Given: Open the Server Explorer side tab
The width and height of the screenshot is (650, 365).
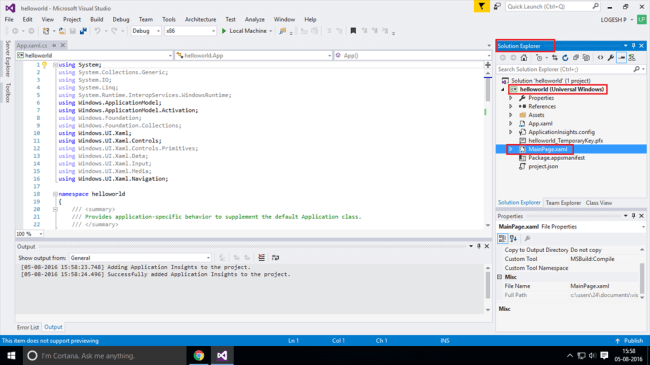Looking at the screenshot, I should point(7,58).
